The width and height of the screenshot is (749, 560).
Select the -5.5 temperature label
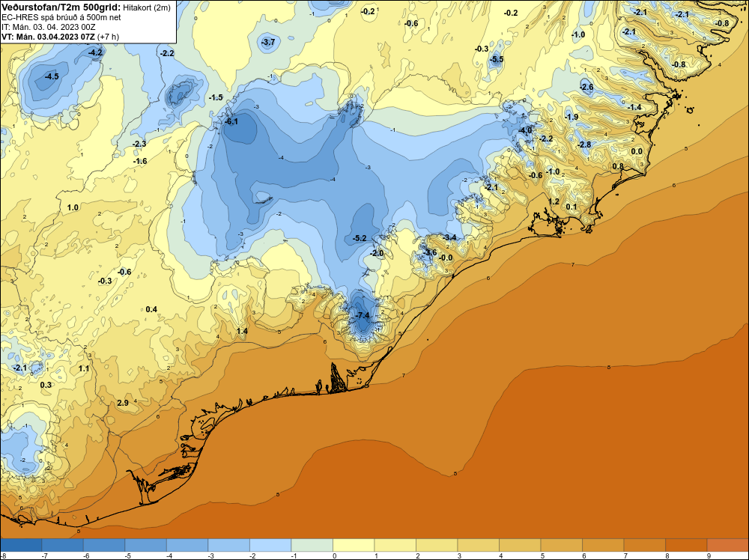(497, 59)
